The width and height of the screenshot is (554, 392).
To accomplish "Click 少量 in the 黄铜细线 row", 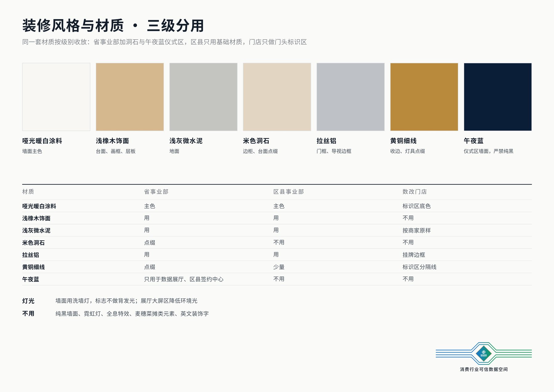I will 279,267.
